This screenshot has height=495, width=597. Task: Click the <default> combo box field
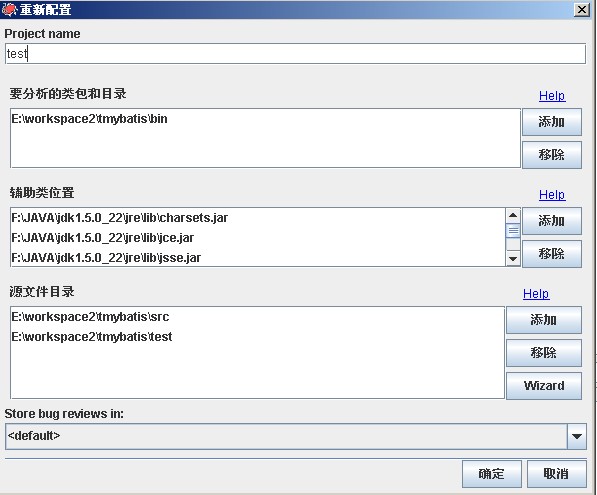pos(286,436)
